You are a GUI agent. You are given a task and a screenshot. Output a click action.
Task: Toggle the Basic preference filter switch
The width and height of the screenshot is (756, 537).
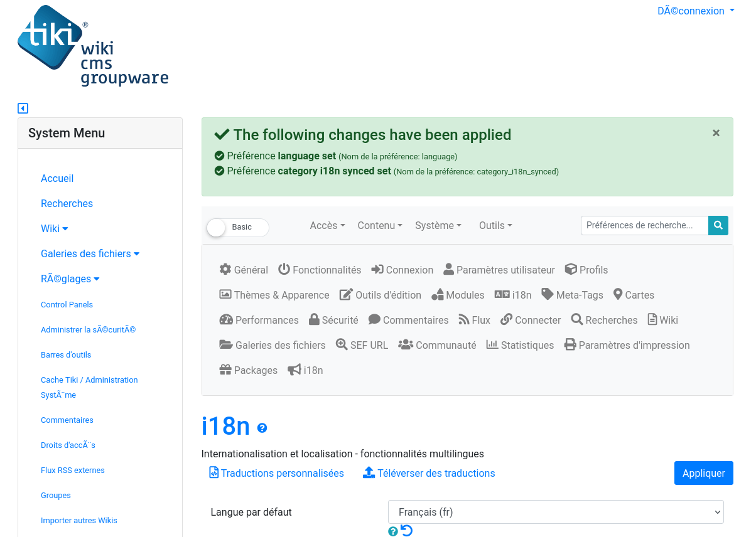point(238,228)
